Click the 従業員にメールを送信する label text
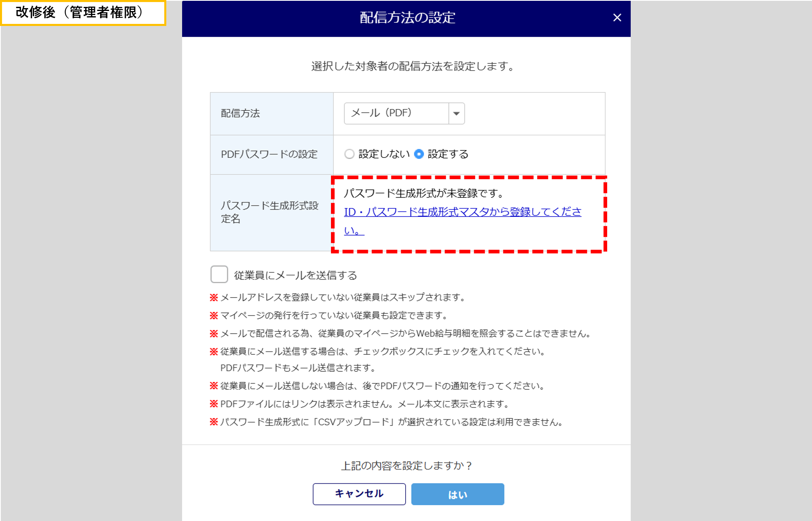Viewport: 812px width, 521px height. coord(295,275)
